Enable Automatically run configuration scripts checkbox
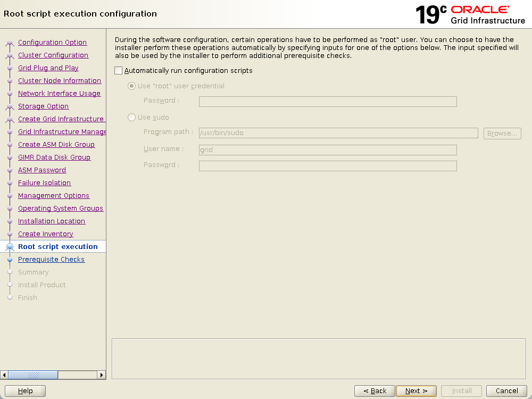532x399 pixels. pos(119,71)
